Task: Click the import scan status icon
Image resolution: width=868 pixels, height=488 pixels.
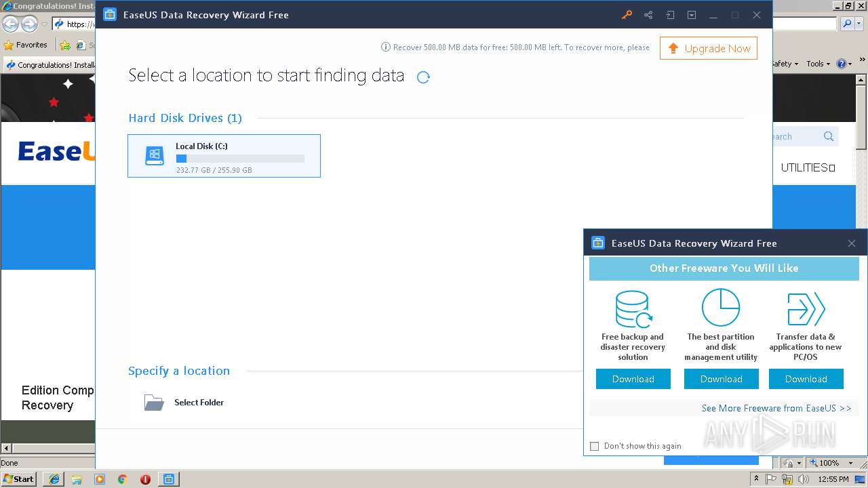Action: coord(670,15)
